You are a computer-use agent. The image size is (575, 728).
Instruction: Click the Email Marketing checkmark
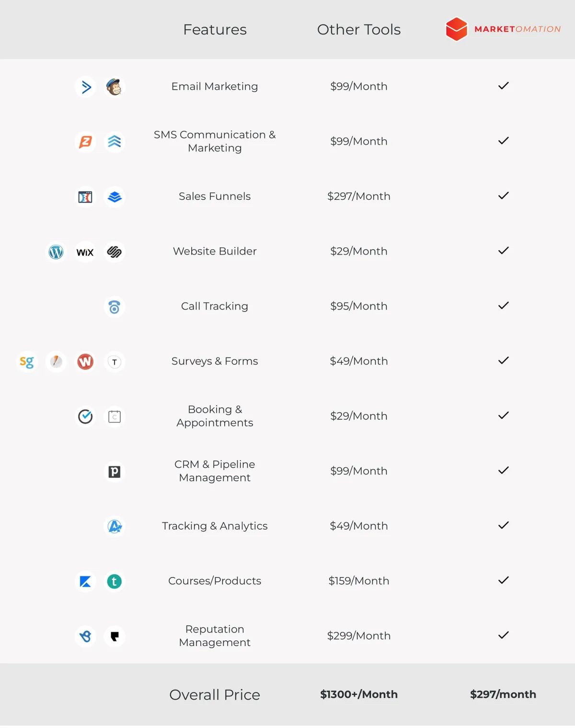click(503, 86)
